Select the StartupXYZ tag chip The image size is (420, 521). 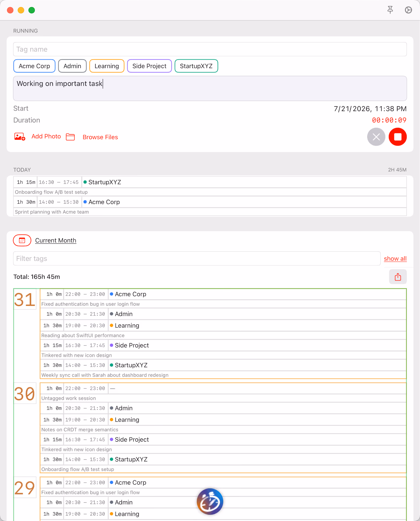point(196,66)
